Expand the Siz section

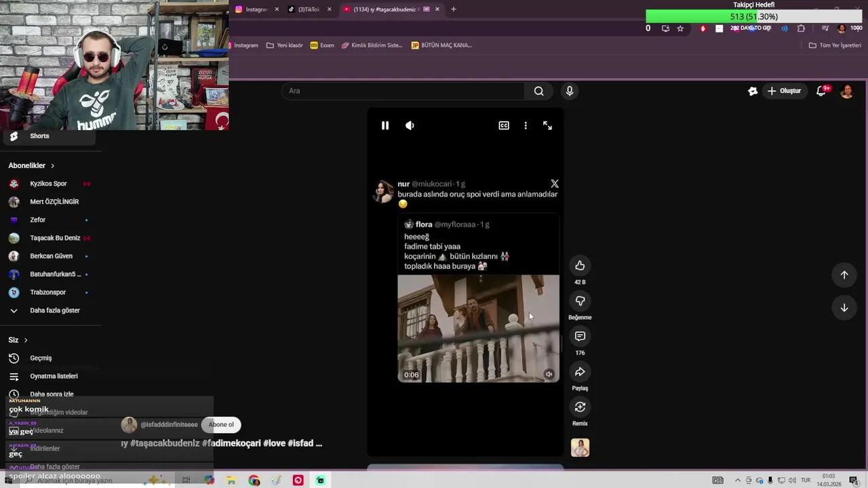pos(18,340)
